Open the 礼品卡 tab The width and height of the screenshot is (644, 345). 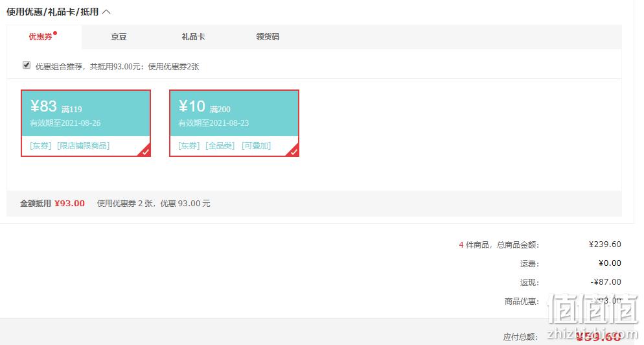193,37
